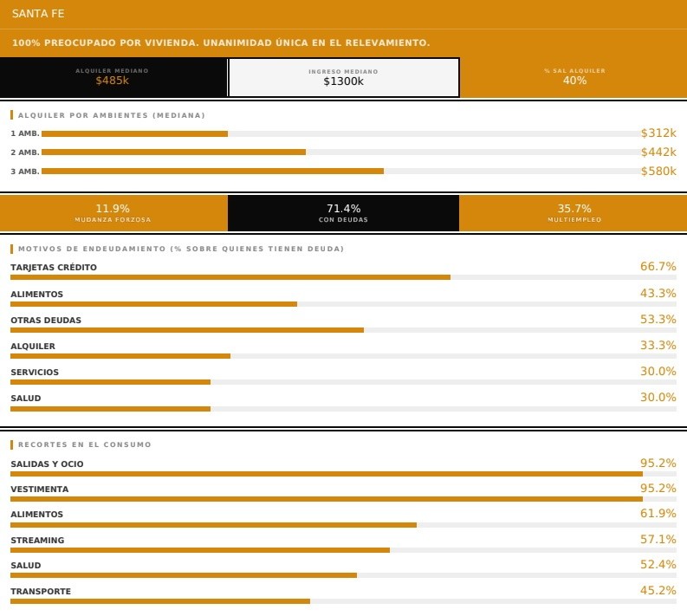Screen dimensions: 687x616
Task: Open the Con Deudas 71.4% tile
Action: 343,213
